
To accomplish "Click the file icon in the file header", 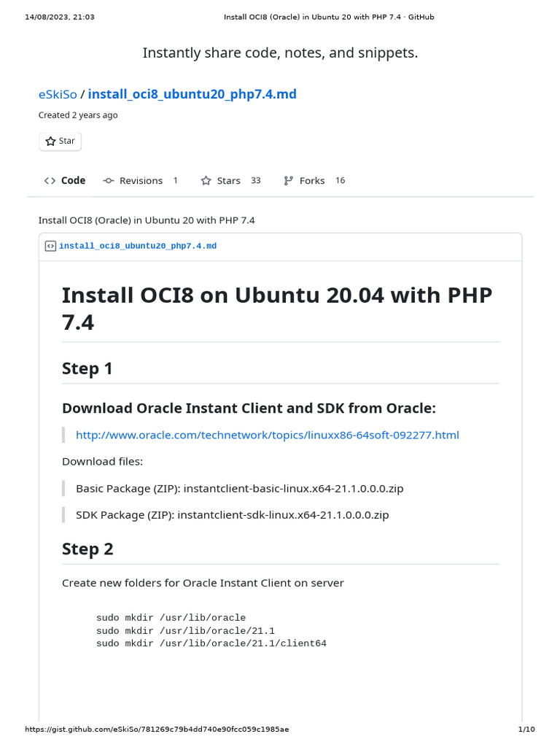I will [x=50, y=247].
